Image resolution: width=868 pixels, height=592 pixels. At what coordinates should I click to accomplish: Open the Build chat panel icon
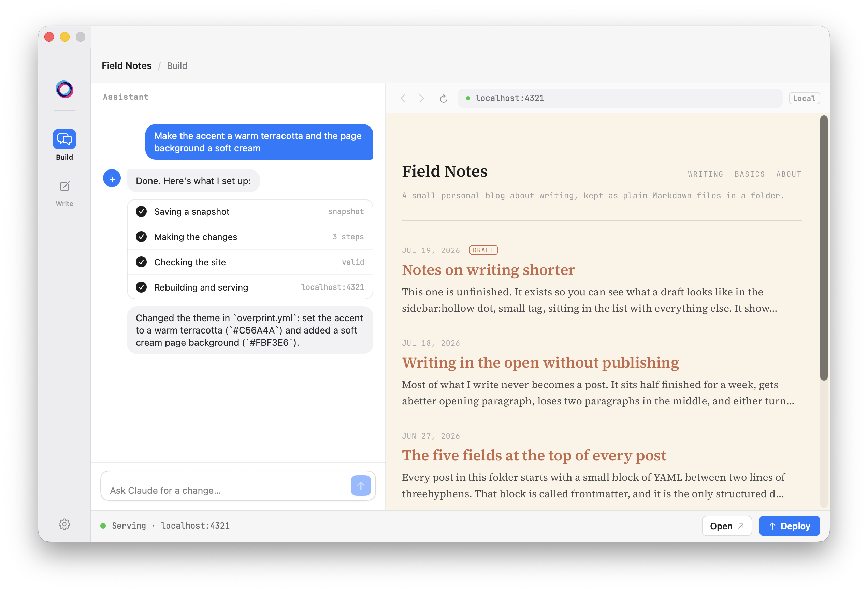click(x=64, y=139)
